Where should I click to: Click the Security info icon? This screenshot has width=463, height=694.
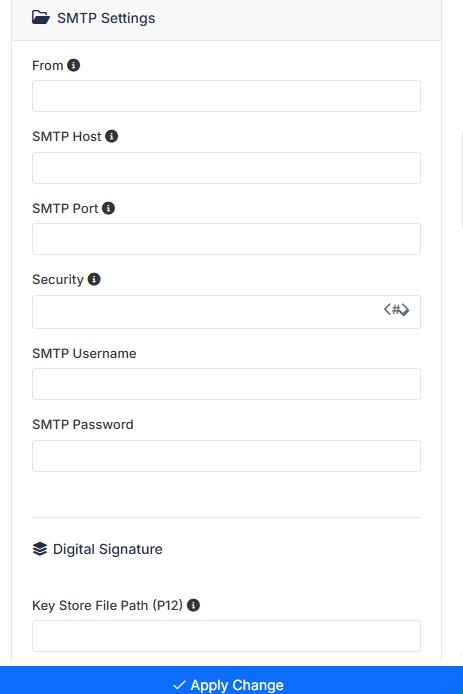[x=94, y=279]
